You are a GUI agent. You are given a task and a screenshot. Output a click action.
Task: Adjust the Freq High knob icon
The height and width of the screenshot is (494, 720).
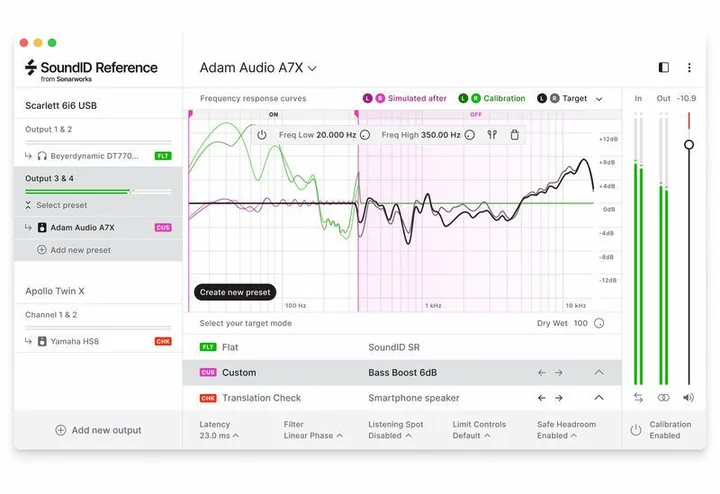[469, 135]
